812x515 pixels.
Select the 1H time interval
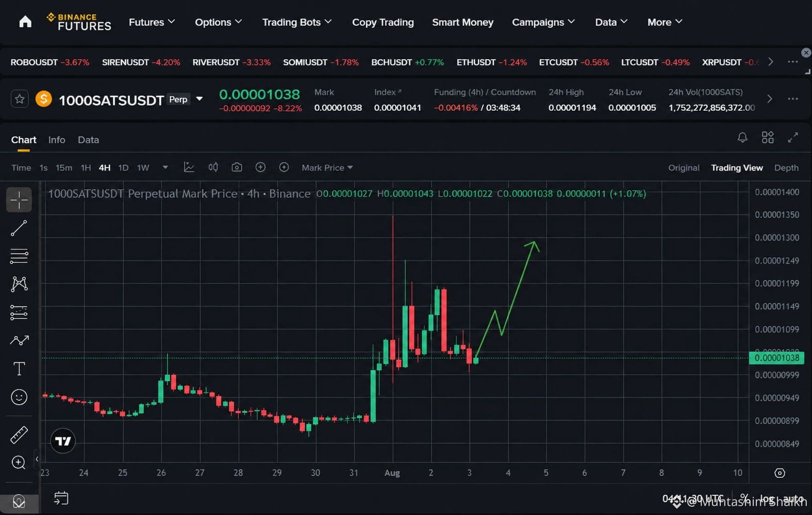pyautogui.click(x=86, y=168)
